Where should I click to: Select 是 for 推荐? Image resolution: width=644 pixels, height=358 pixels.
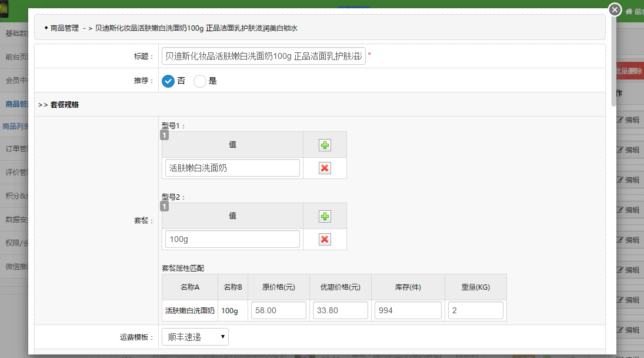point(200,81)
